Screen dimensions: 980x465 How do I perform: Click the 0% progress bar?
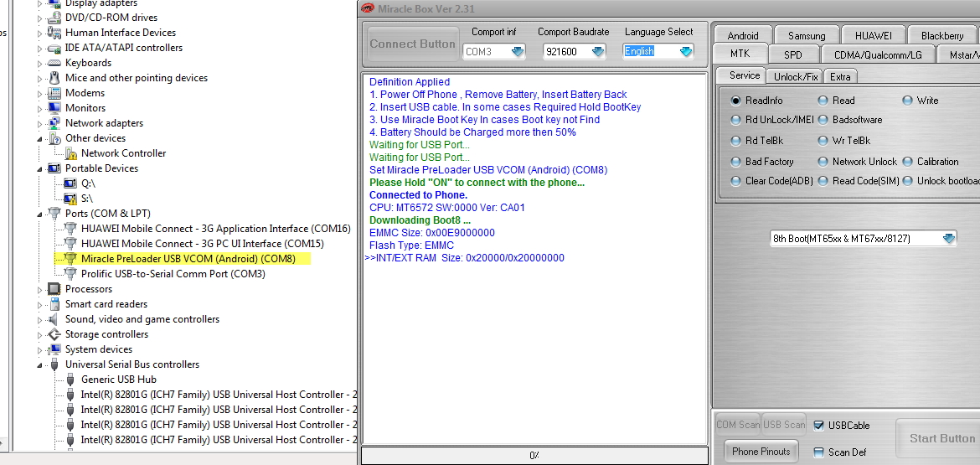tap(534, 455)
